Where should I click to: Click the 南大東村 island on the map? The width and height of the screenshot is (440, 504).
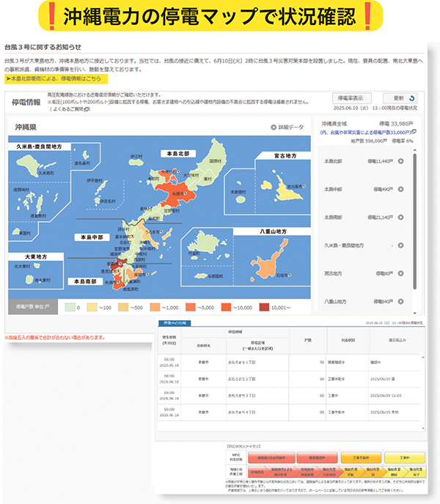tap(29, 279)
